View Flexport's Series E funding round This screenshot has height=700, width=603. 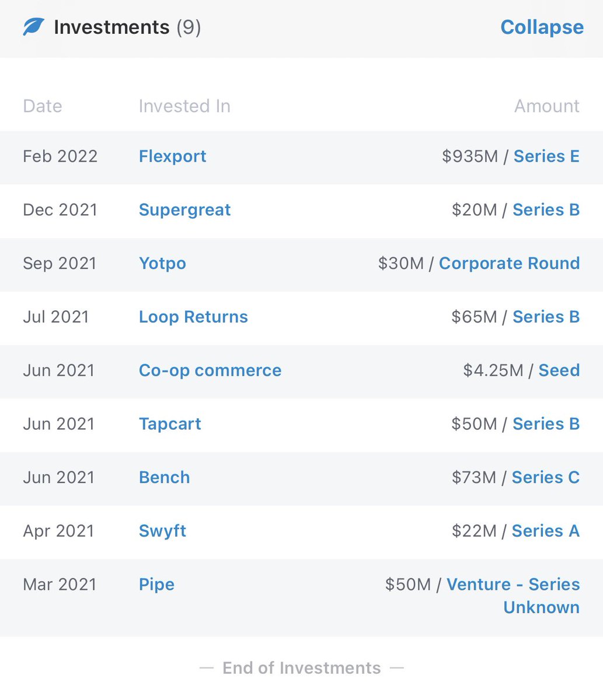click(x=546, y=156)
